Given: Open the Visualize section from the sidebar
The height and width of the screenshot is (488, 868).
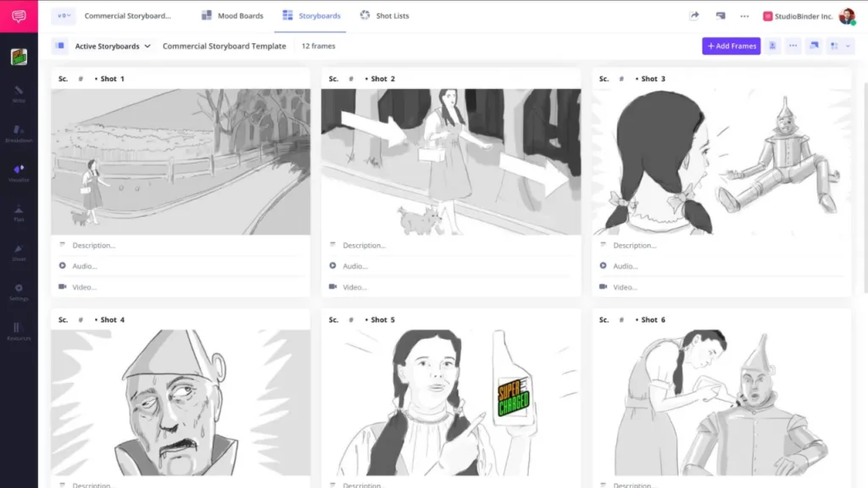Looking at the screenshot, I should (x=17, y=174).
